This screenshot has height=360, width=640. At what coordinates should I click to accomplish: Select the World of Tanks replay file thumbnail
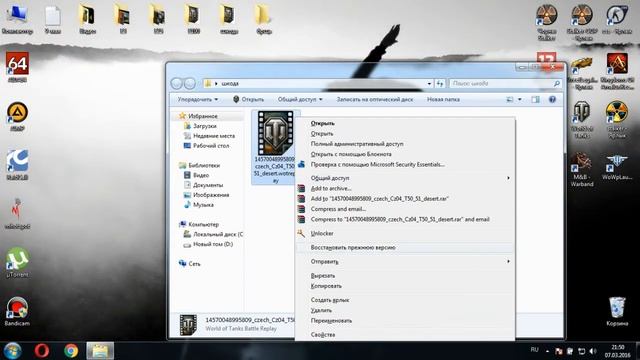point(276,133)
